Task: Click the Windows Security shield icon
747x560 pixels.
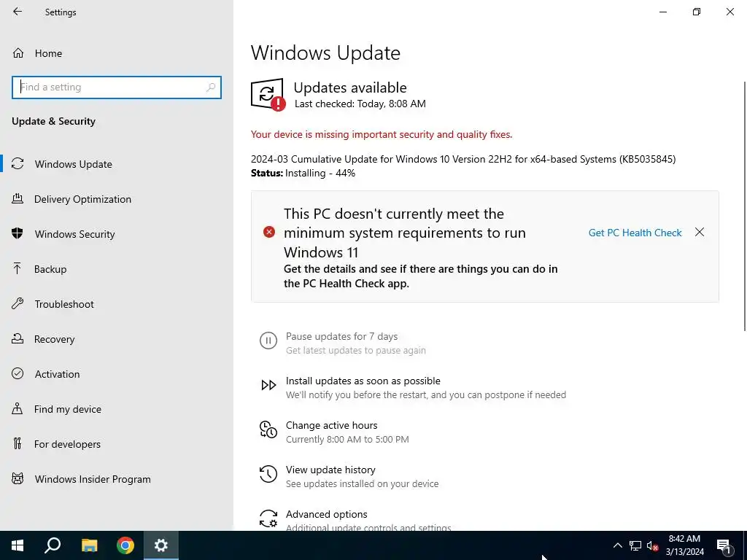Action: click(x=18, y=233)
